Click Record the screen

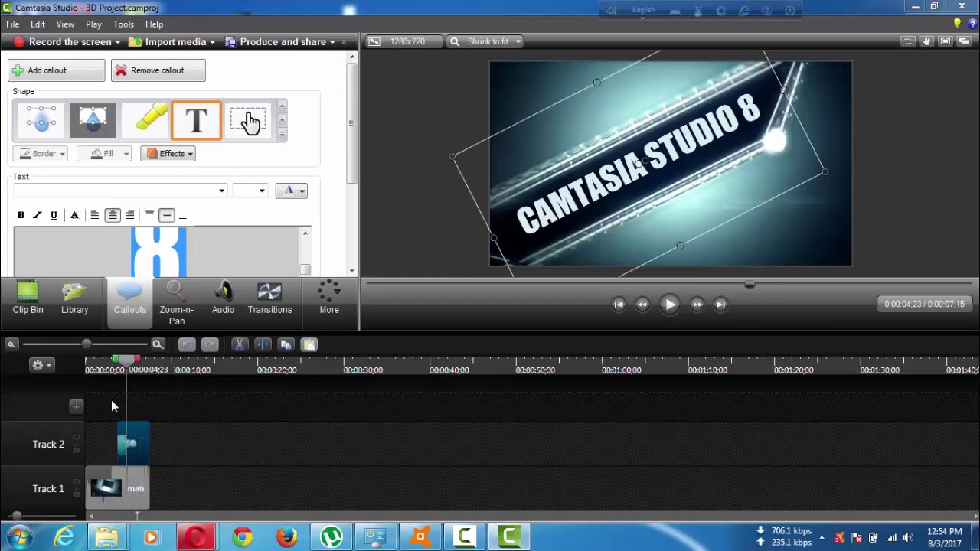tap(63, 42)
